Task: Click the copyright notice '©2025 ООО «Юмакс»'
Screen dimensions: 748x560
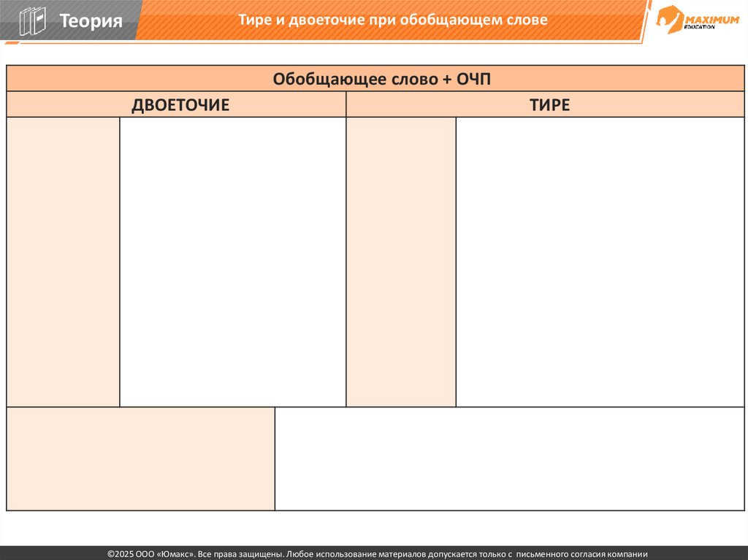Action: (150, 554)
